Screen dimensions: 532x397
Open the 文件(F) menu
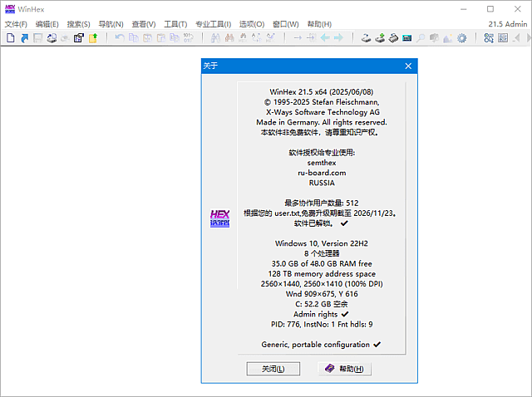(x=16, y=24)
